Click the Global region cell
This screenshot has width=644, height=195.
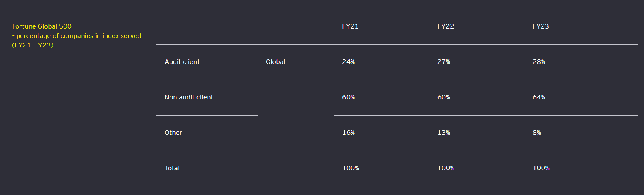click(275, 62)
